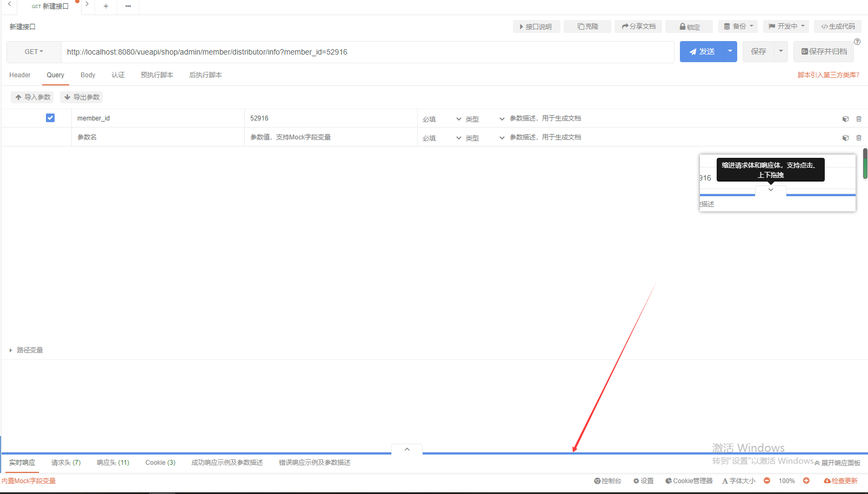Open the three-dot more tabs menu
Image resolution: width=868 pixels, height=494 pixels.
[128, 6]
